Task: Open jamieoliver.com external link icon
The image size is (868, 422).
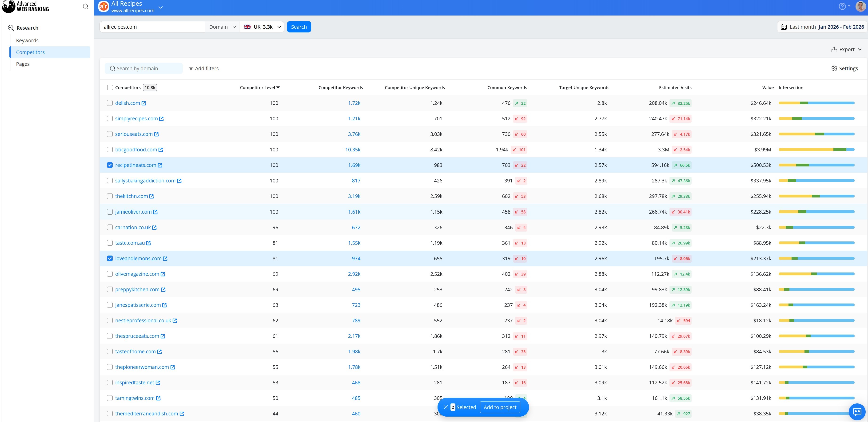Action: point(155,212)
